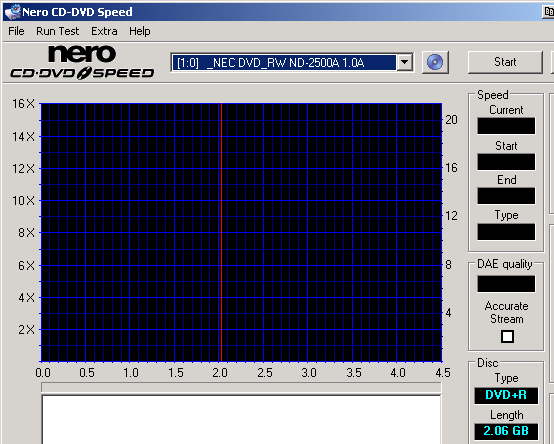
Task: Click the Start button
Action: (505, 62)
